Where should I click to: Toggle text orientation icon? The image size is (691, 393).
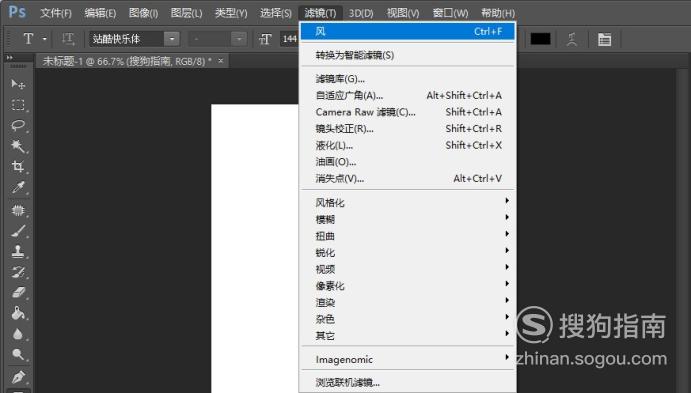point(67,39)
